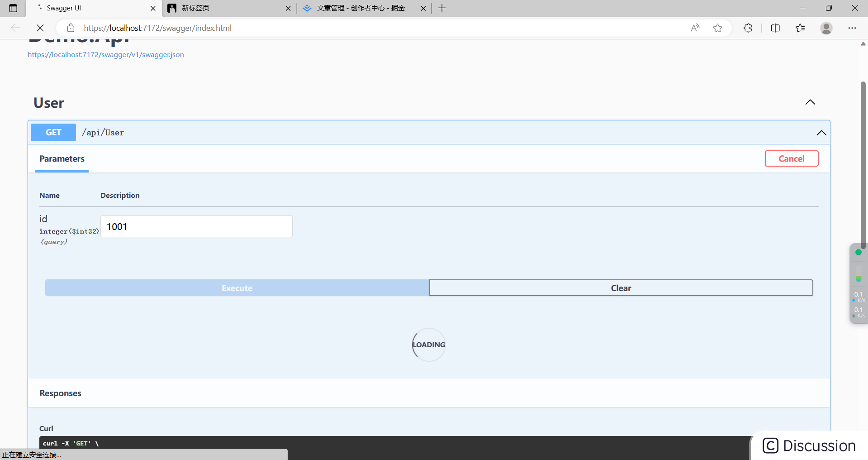Close the 文章管理 掘金 tab

coord(423,8)
